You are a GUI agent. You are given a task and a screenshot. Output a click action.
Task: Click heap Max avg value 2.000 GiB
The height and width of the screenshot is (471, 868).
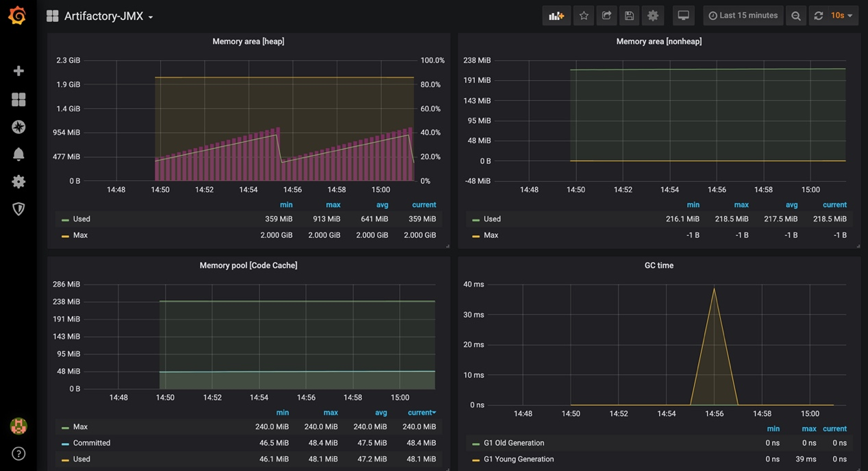[372, 235]
